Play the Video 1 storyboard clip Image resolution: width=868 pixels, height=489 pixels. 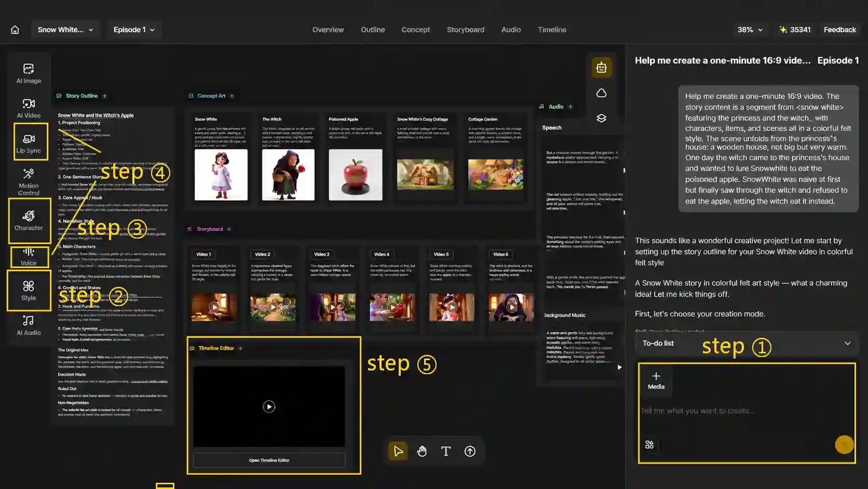(x=214, y=307)
